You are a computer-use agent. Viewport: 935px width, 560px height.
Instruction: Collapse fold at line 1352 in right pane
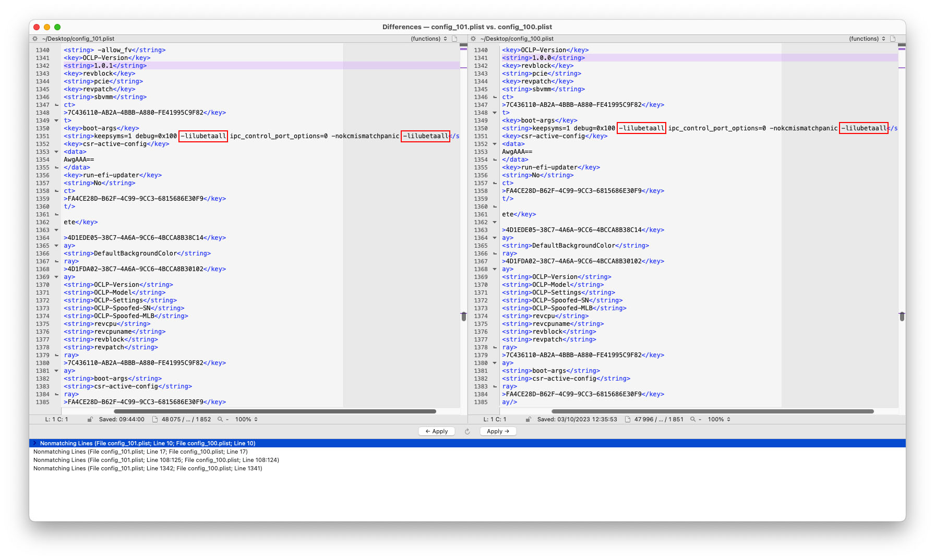tap(495, 144)
